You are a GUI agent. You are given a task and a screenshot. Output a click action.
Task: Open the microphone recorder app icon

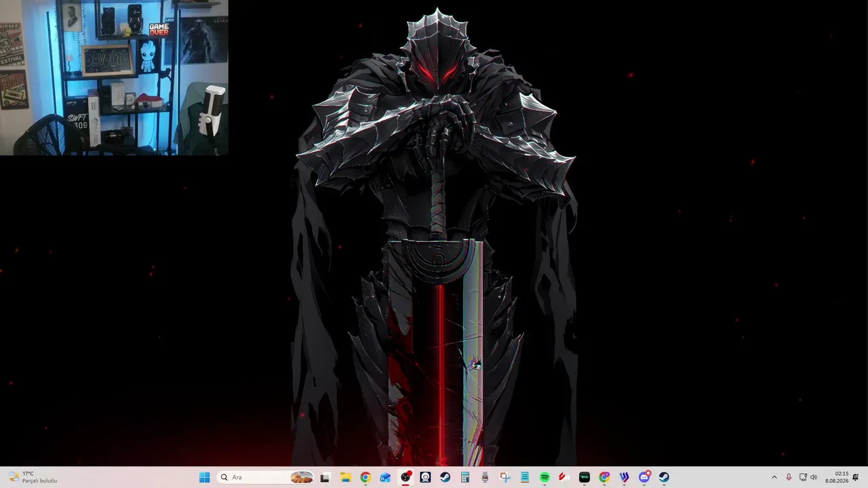(485, 477)
